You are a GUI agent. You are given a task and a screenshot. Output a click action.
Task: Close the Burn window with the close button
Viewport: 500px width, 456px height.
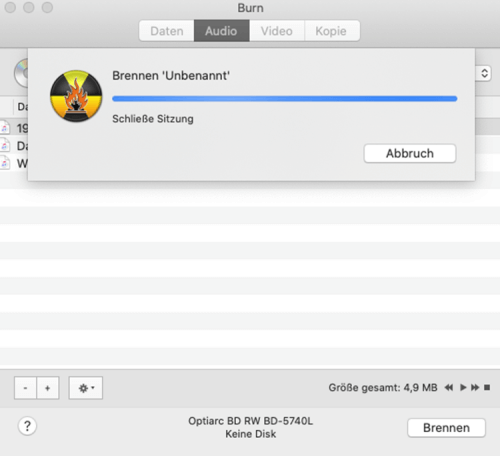(x=10, y=7)
